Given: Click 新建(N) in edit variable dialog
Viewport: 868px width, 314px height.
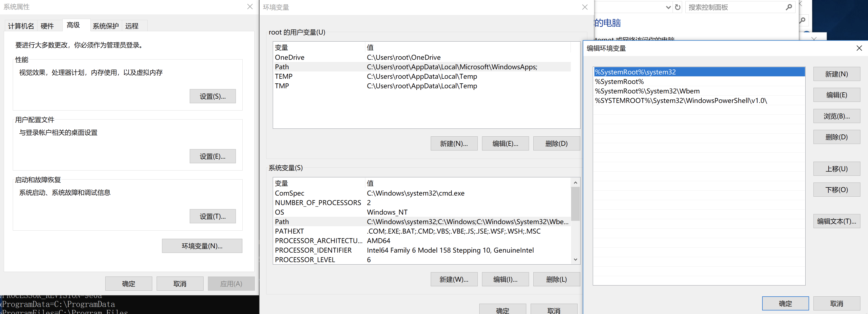Looking at the screenshot, I should pyautogui.click(x=836, y=74).
